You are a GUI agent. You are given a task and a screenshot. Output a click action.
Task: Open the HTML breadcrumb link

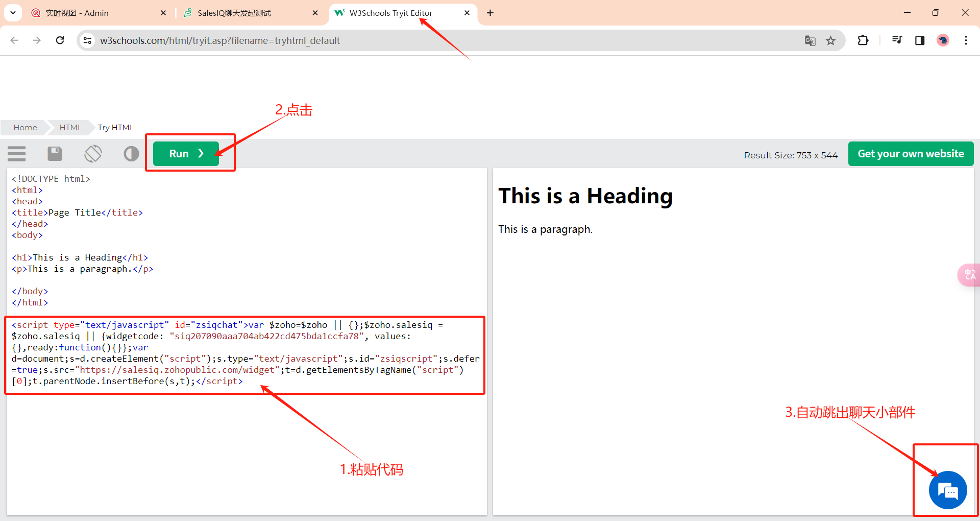click(70, 128)
